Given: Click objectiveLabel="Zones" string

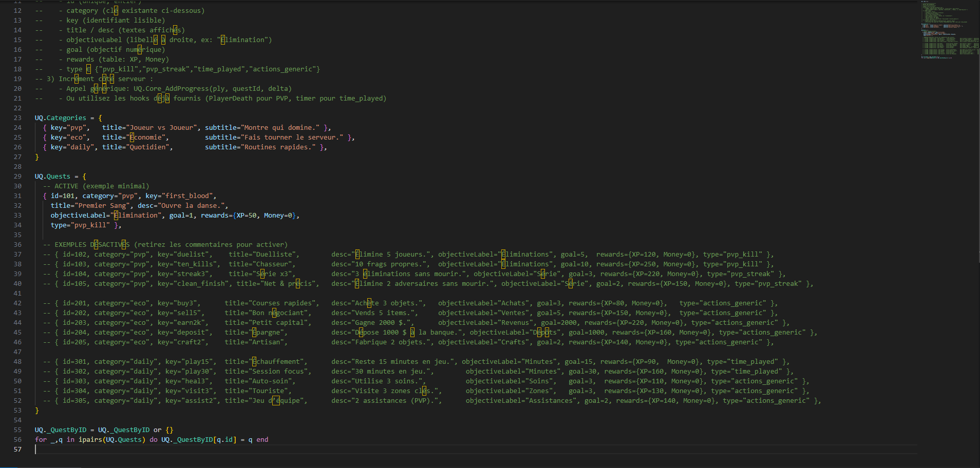Looking at the screenshot, I should tap(509, 391).
